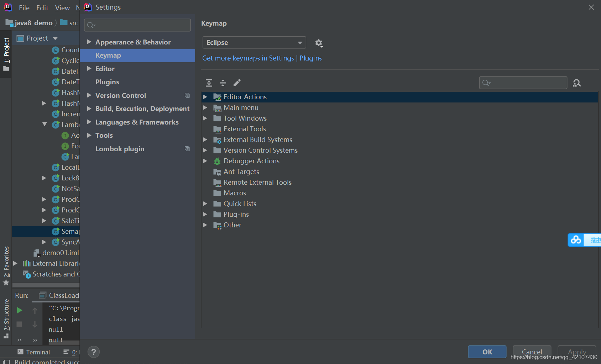Close the Settings dialog

pyautogui.click(x=591, y=7)
